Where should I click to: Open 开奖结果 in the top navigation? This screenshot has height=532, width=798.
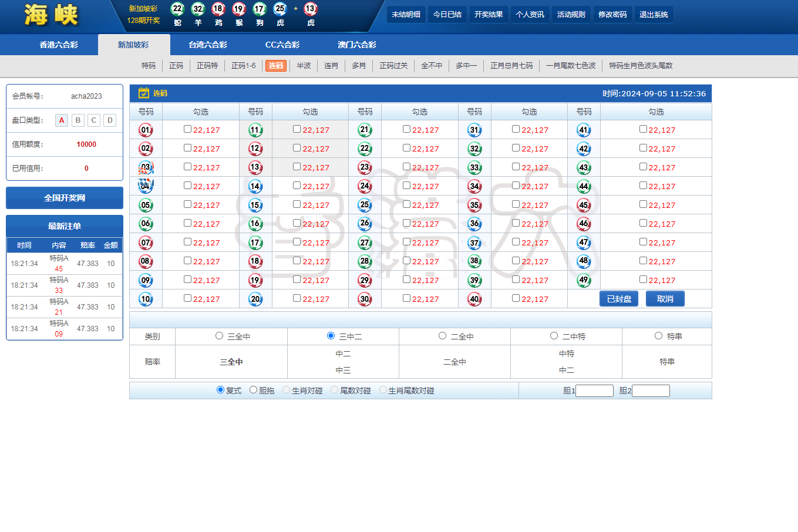pyautogui.click(x=489, y=15)
